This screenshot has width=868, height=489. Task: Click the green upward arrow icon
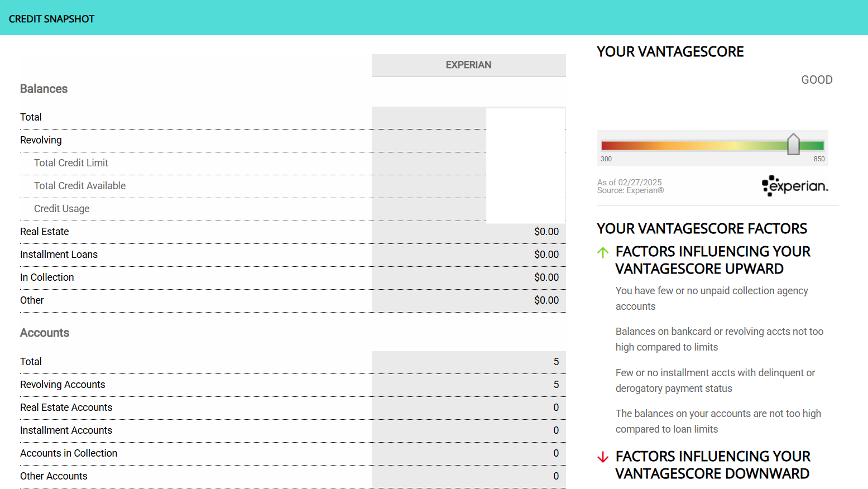(603, 252)
